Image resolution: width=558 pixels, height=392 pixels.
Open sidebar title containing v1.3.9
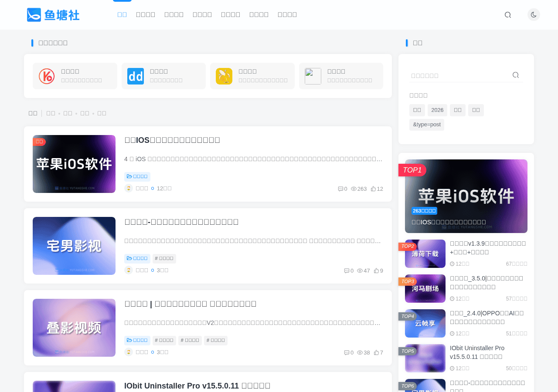click(x=488, y=248)
